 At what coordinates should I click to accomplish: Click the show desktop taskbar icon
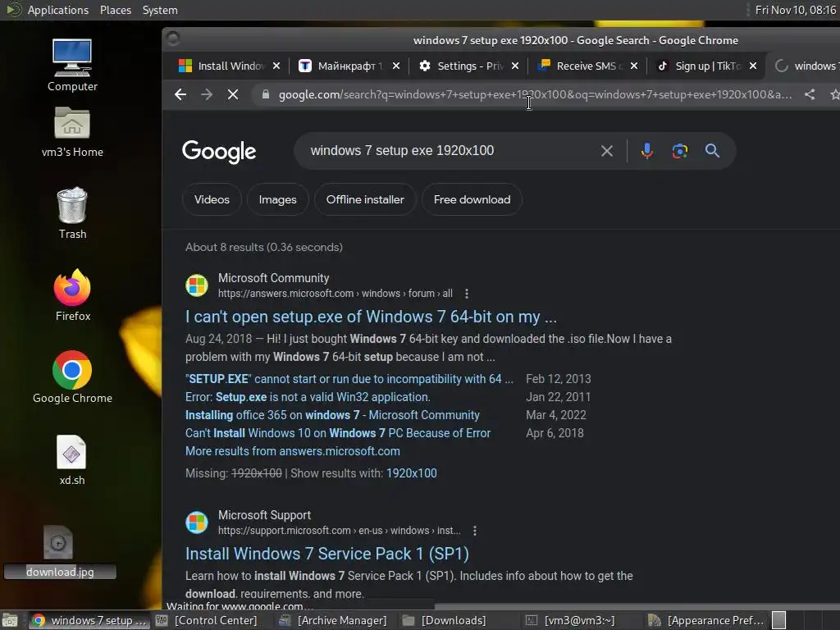(x=10, y=620)
